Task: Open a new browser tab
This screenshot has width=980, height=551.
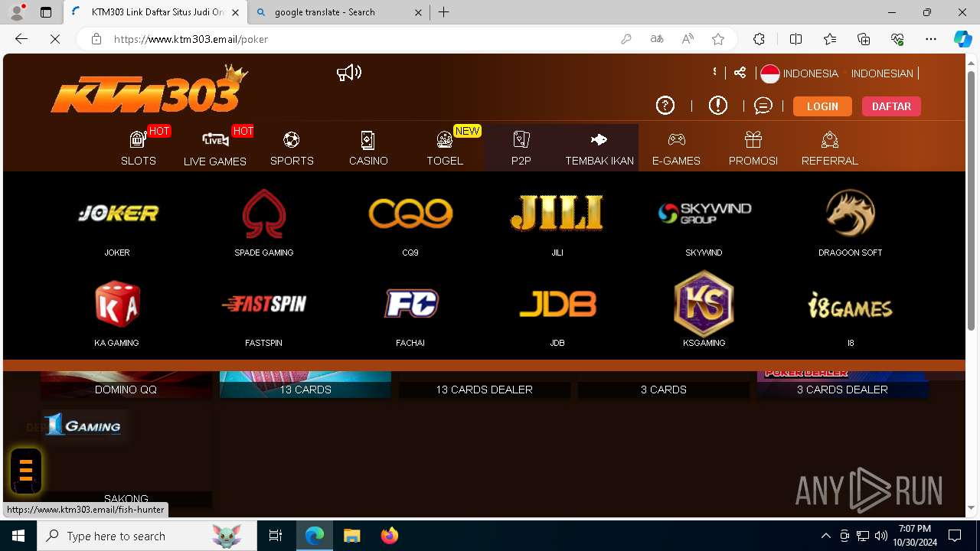Action: (444, 12)
